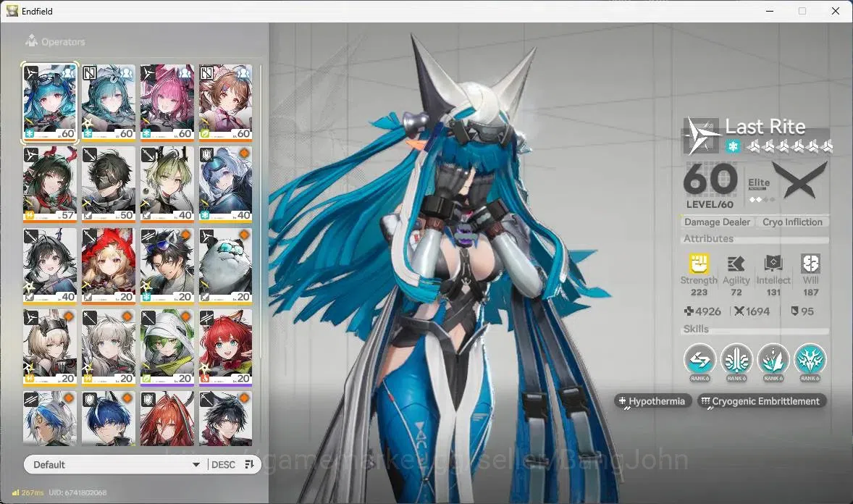Select the pink-haired level 60 operator
Screen dimensions: 853x504
coord(167,102)
